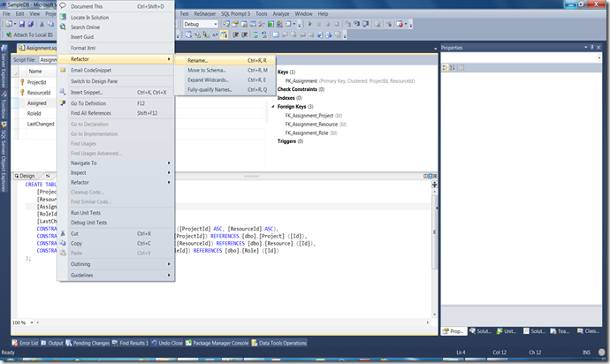This screenshot has width=610, height=364.
Task: Open the SQL Server Object Explorer side tab
Action: (4, 157)
